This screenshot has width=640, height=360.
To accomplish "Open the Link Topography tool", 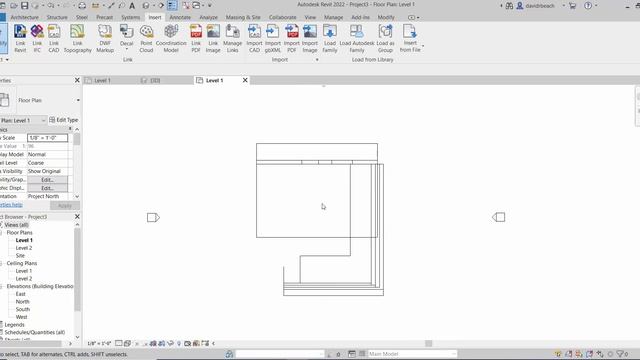I will tap(78, 38).
